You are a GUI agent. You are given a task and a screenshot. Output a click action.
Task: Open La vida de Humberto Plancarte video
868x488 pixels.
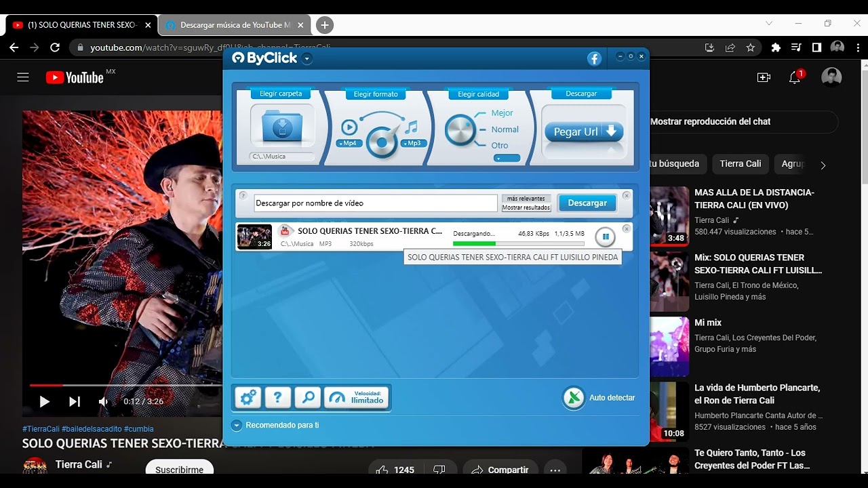click(757, 394)
